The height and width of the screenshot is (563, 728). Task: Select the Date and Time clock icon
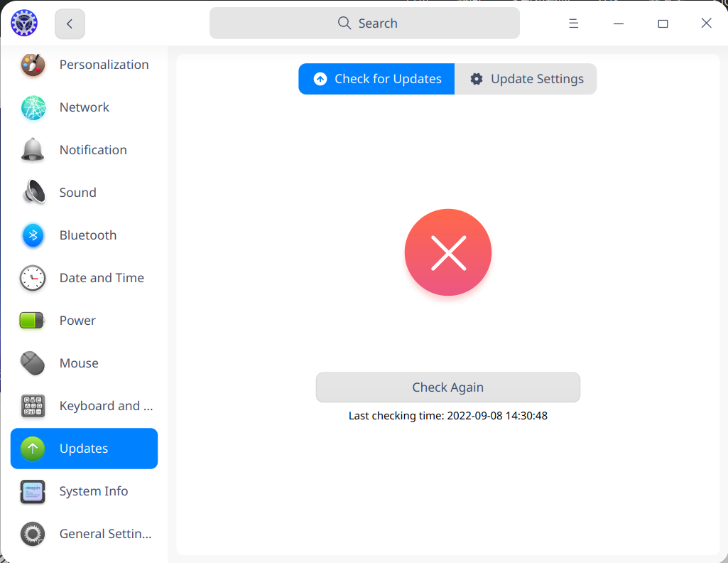click(x=32, y=277)
